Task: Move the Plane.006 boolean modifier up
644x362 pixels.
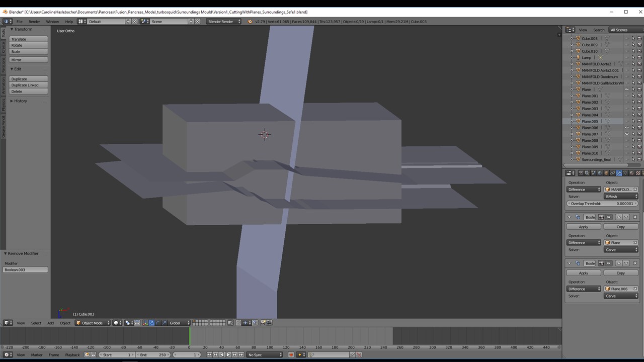Action: point(619,263)
